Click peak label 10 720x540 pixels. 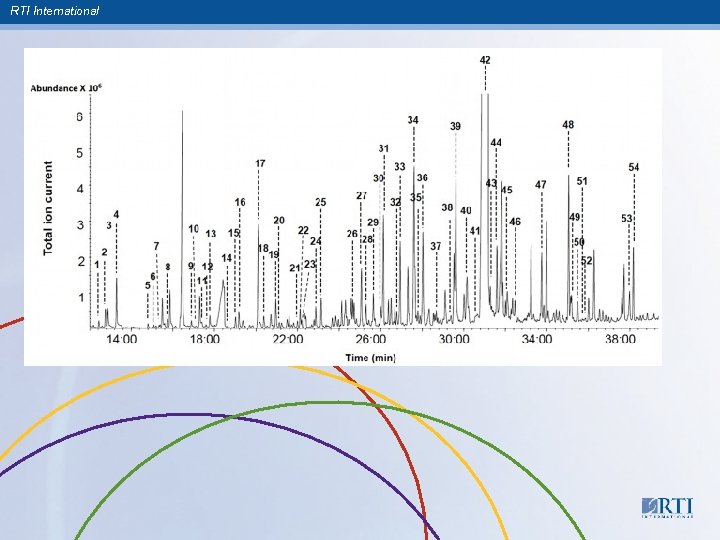tap(194, 229)
